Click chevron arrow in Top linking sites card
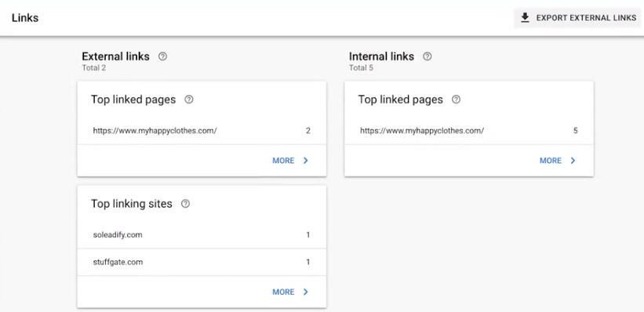 pyautogui.click(x=306, y=292)
